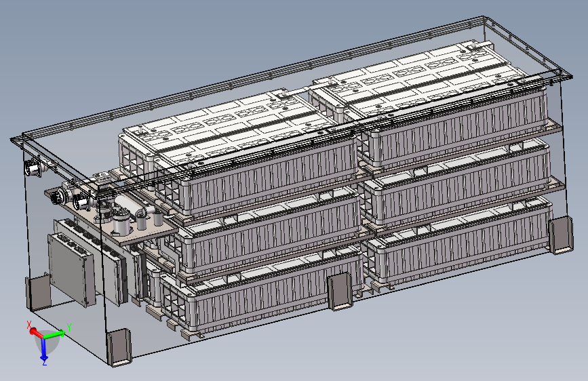Select the flat gray control unit box at front-left

[x=71, y=269]
